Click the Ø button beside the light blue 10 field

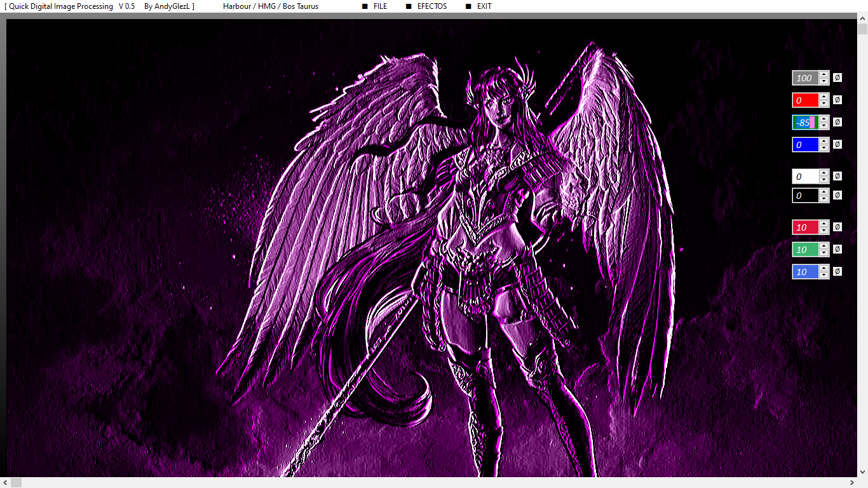[837, 271]
